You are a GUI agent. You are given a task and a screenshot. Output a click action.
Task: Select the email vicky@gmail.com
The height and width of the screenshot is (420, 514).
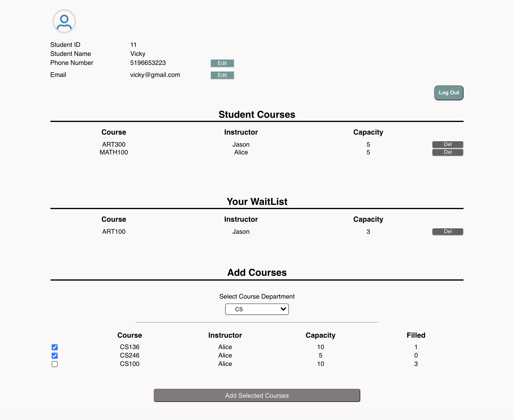click(x=155, y=75)
